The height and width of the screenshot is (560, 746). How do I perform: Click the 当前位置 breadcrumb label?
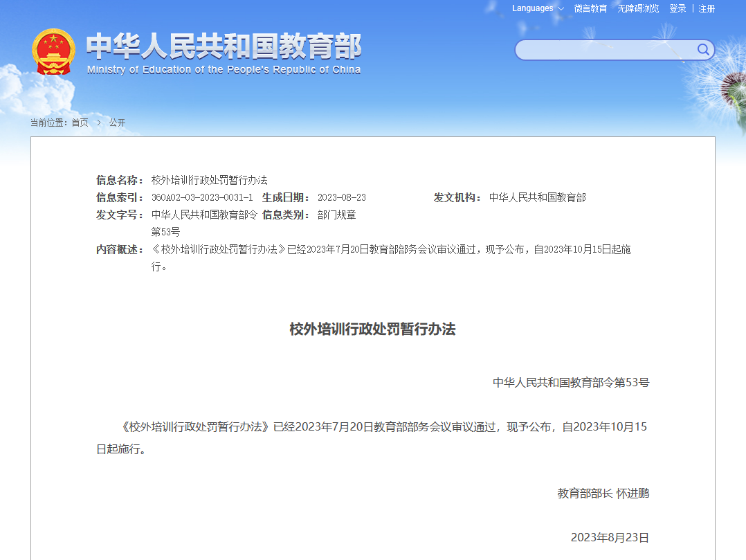coord(49,123)
